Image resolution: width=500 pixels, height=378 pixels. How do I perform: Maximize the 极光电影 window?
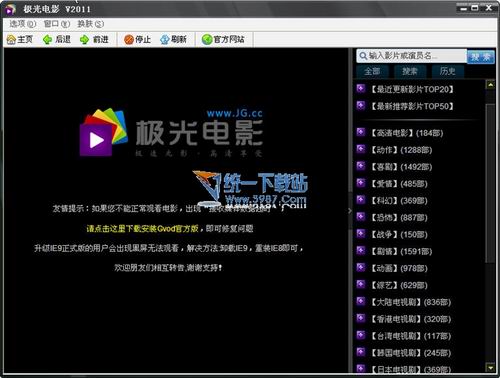(x=475, y=8)
